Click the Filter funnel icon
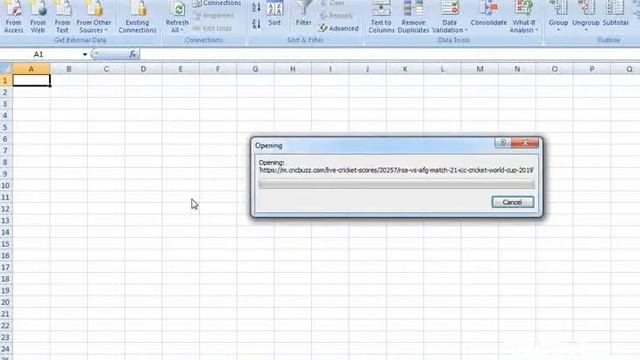 pyautogui.click(x=303, y=13)
